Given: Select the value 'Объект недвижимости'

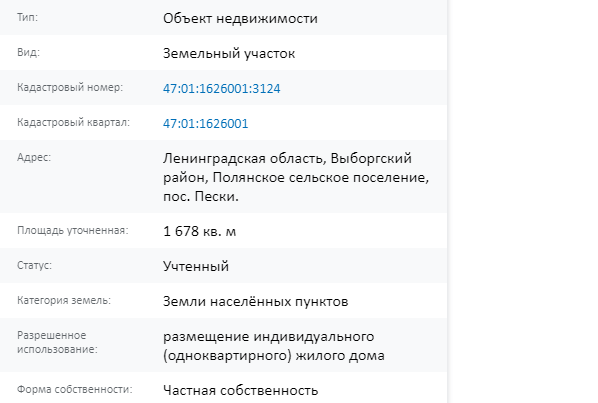Looking at the screenshot, I should click(240, 18).
